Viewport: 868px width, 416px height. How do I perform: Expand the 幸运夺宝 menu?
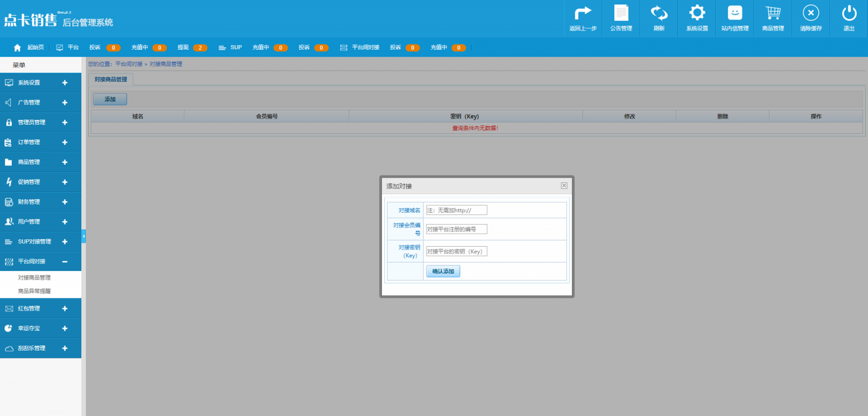click(x=41, y=328)
